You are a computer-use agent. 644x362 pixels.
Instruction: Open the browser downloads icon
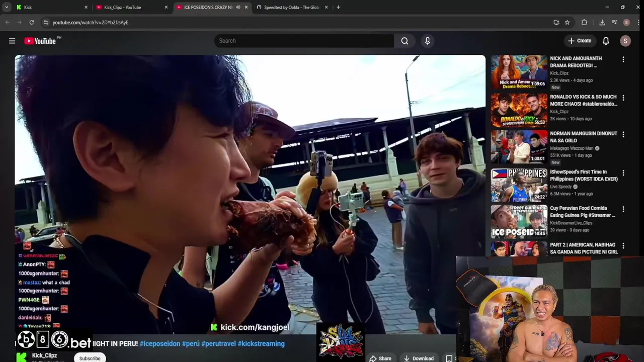(602, 22)
